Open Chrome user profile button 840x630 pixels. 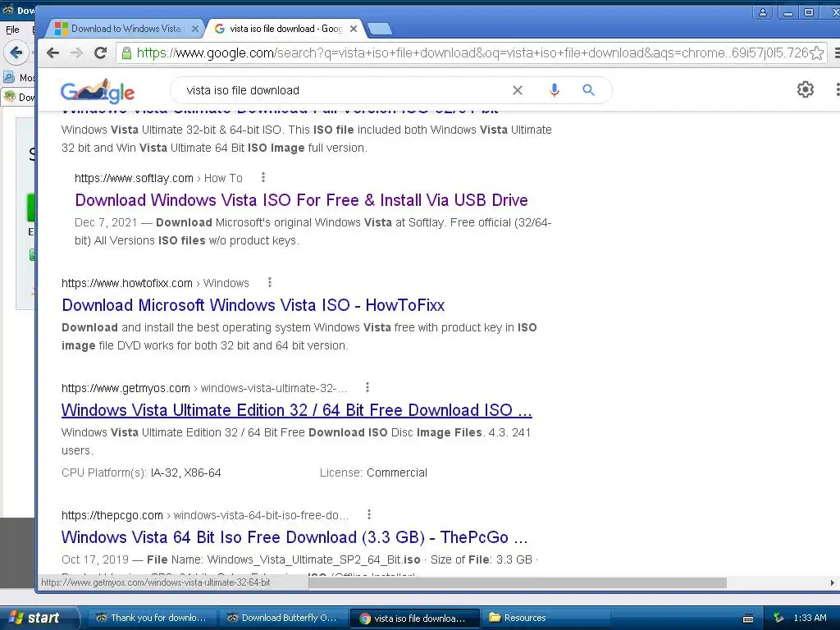(x=762, y=12)
